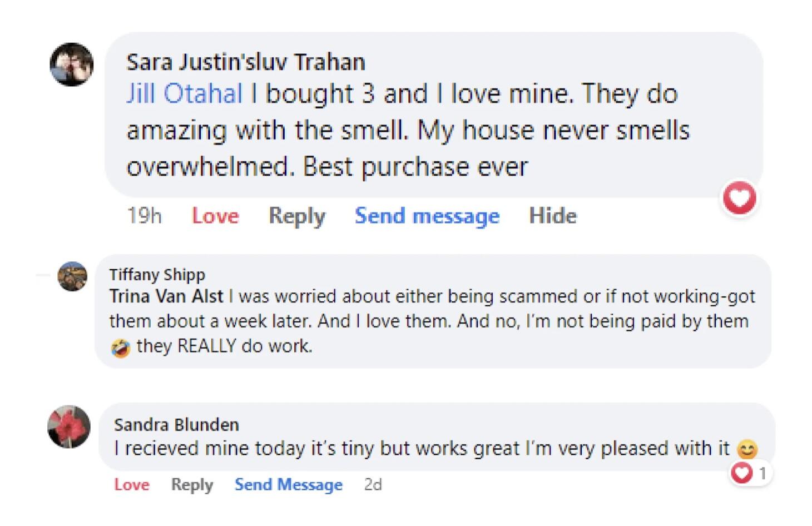Send message to Sara Trahan
The height and width of the screenshot is (526, 812).
[427, 216]
